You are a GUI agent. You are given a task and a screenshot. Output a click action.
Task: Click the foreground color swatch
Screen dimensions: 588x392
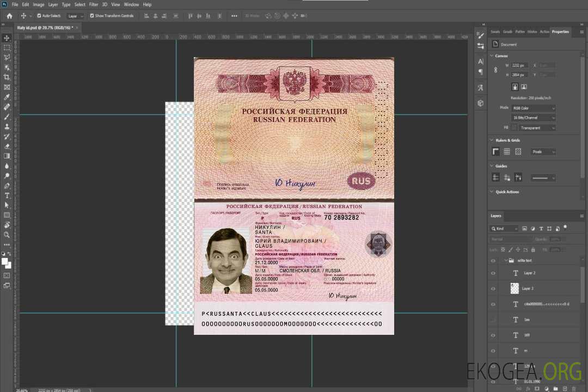click(x=5, y=262)
